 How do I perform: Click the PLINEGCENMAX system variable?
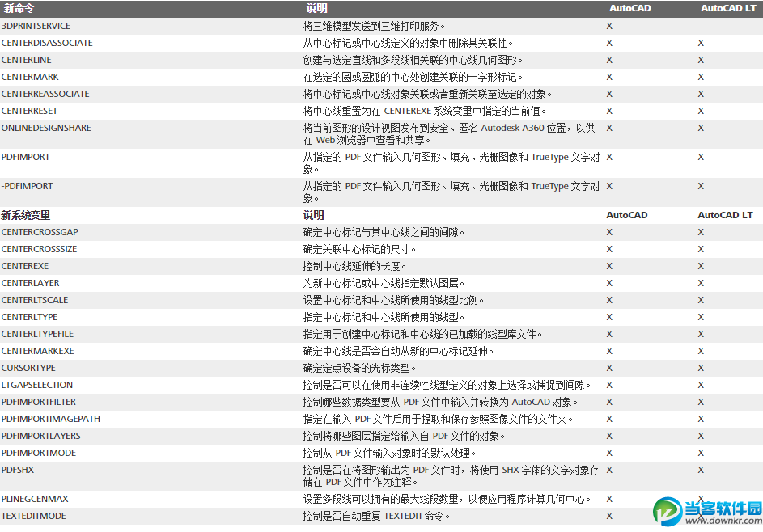pyautogui.click(x=35, y=500)
